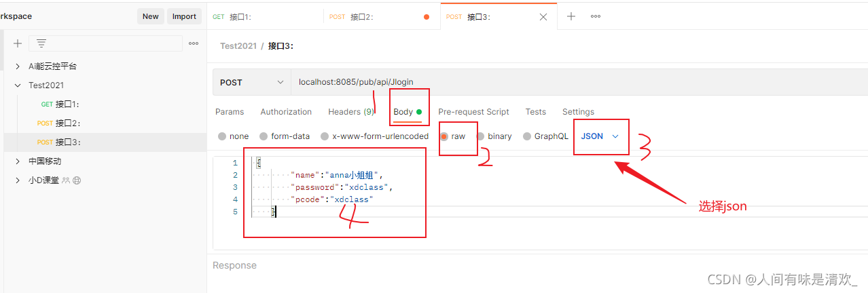
Task: Select the none body type
Action: coord(233,136)
